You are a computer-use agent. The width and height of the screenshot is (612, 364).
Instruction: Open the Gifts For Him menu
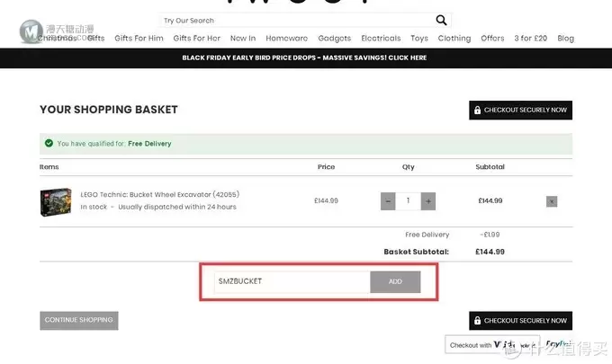click(139, 38)
